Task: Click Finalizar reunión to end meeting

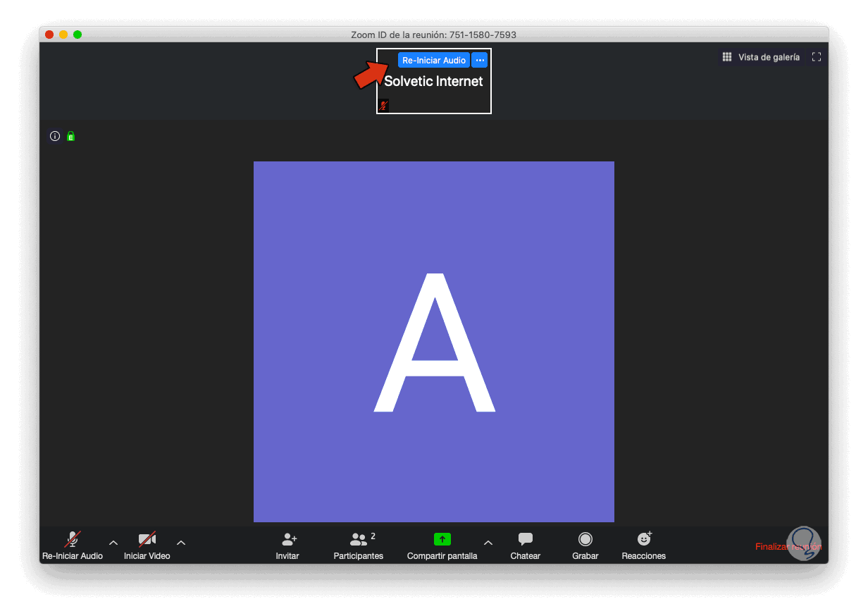Action: [x=788, y=546]
